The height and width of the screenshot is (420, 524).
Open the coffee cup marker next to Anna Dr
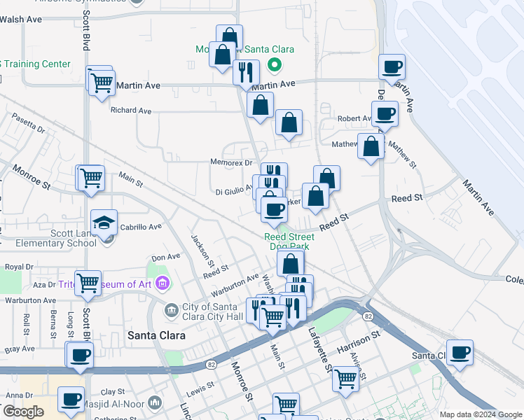tap(71, 400)
